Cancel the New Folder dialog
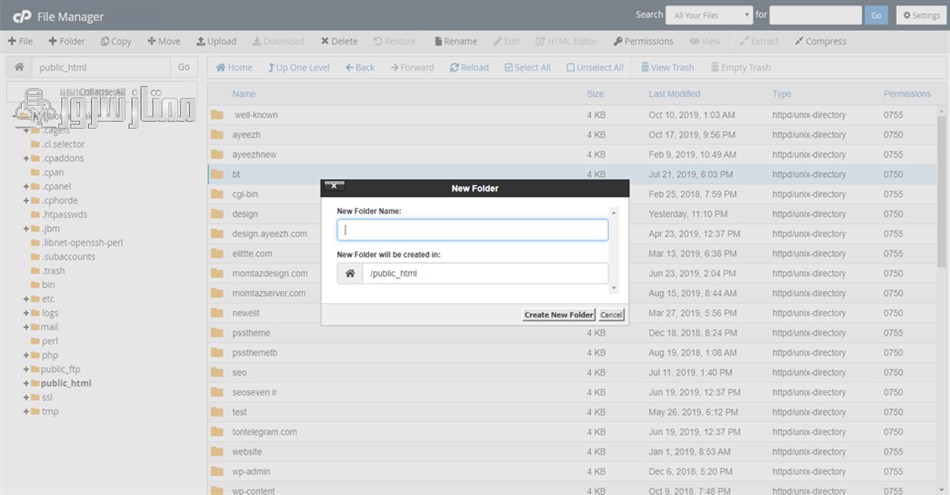Image resolution: width=950 pixels, height=495 pixels. 611,314
